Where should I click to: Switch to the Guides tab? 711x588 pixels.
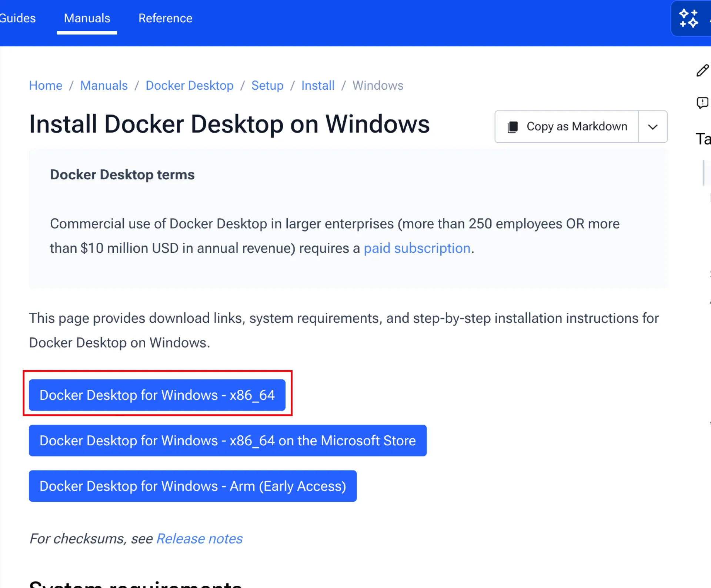(x=17, y=18)
